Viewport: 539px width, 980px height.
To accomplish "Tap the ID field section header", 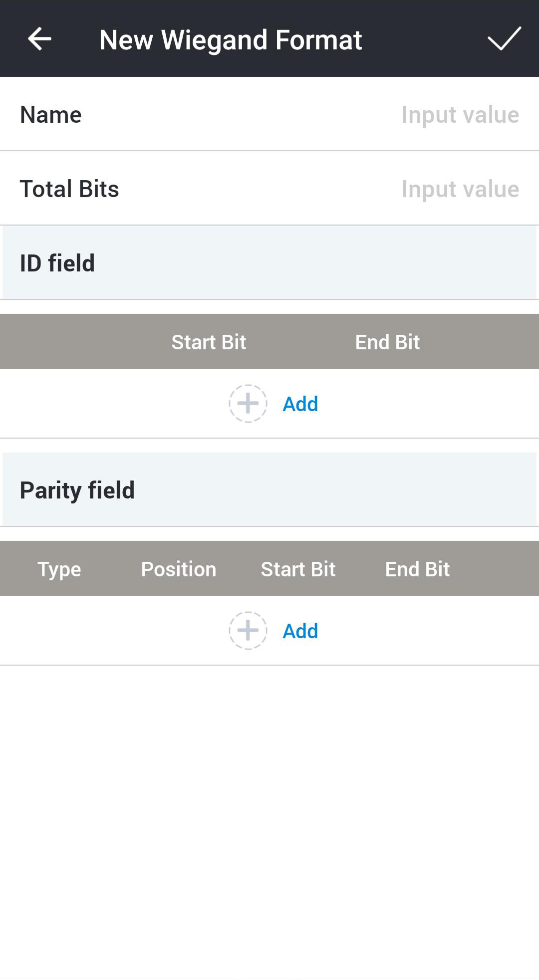I will (x=57, y=263).
